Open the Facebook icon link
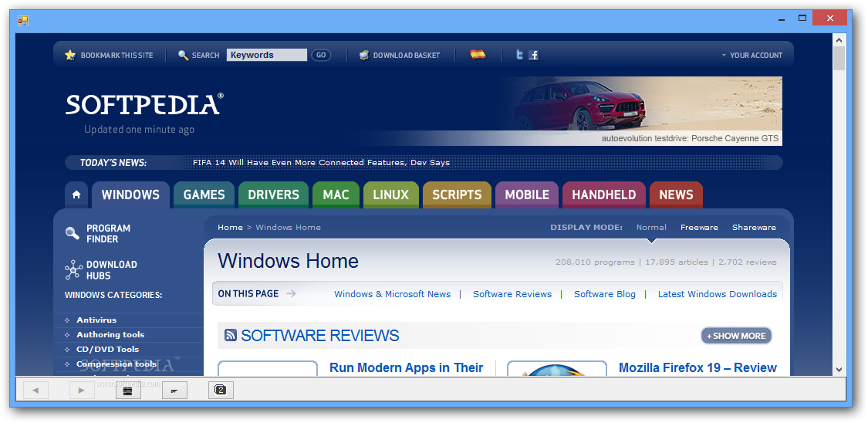 coord(534,55)
